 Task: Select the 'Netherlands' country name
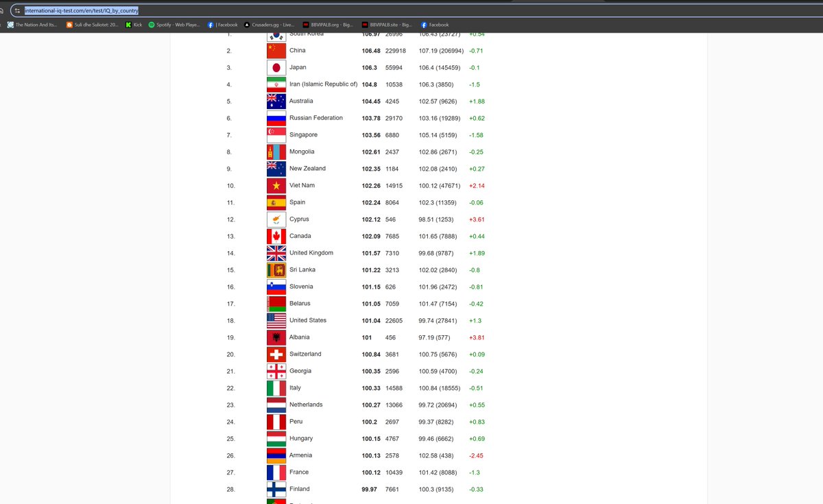[306, 405]
